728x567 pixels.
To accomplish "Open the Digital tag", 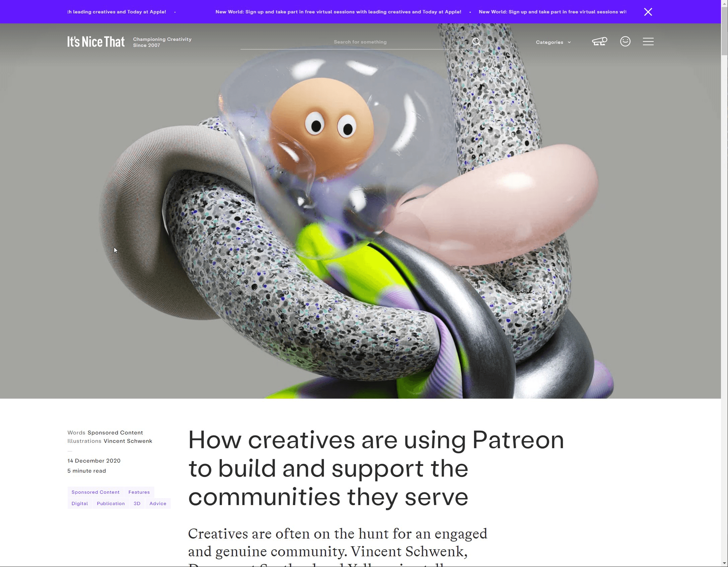I will click(x=80, y=503).
